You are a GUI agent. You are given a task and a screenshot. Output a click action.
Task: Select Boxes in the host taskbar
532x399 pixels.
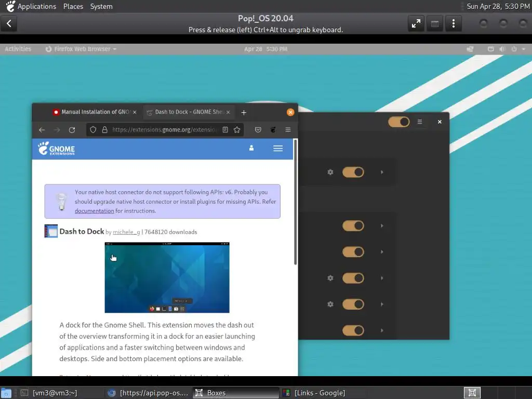coord(236,393)
